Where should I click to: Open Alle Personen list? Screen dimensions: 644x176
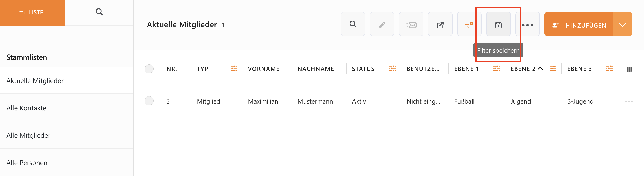point(66,163)
